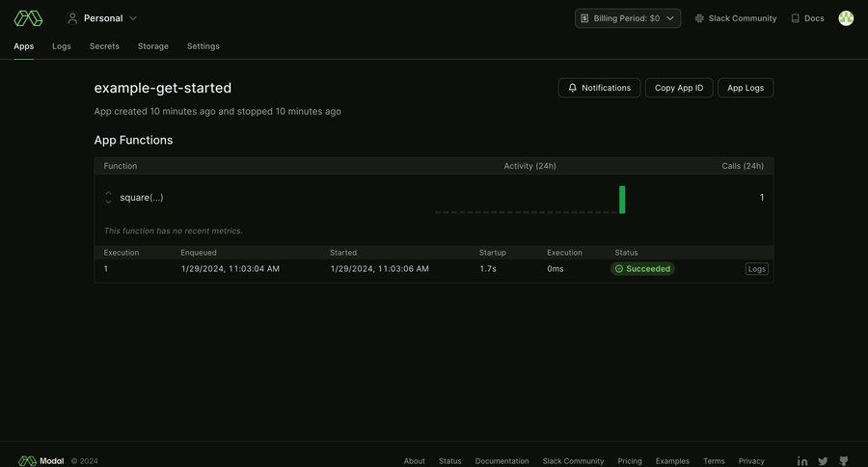Click the Slack Community link in header
Viewport: 868px width, 467px height.
(x=735, y=18)
